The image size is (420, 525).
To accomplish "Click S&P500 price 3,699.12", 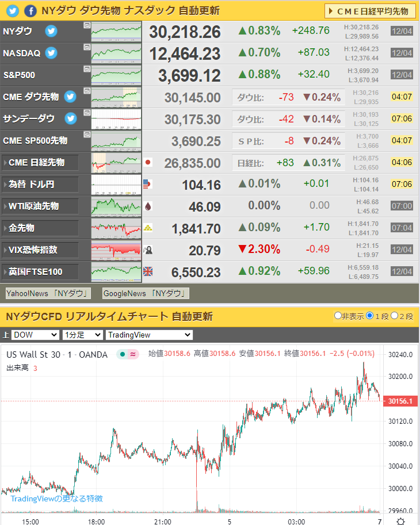I will [189, 76].
